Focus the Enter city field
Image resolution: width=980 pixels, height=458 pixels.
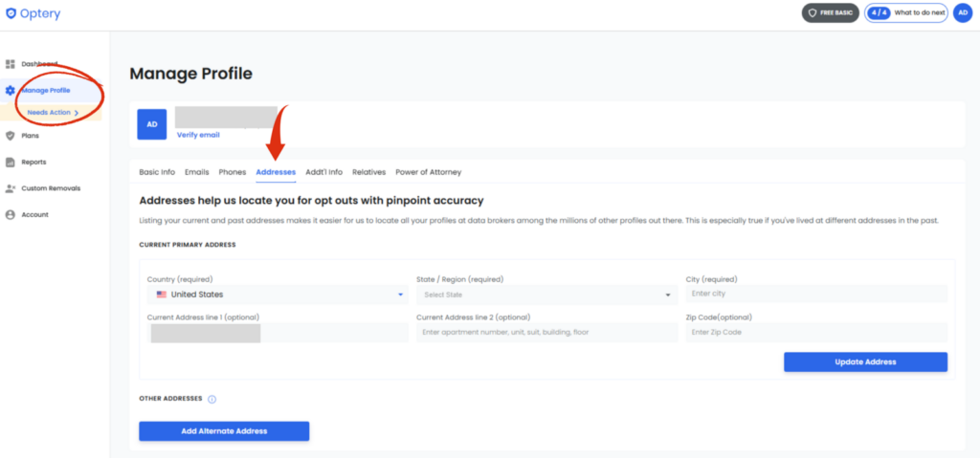point(816,294)
